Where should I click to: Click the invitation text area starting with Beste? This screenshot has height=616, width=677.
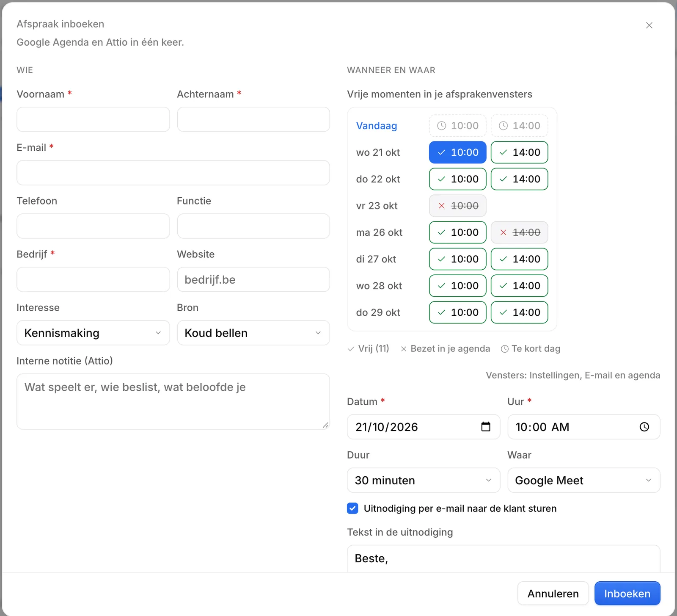tap(504, 559)
